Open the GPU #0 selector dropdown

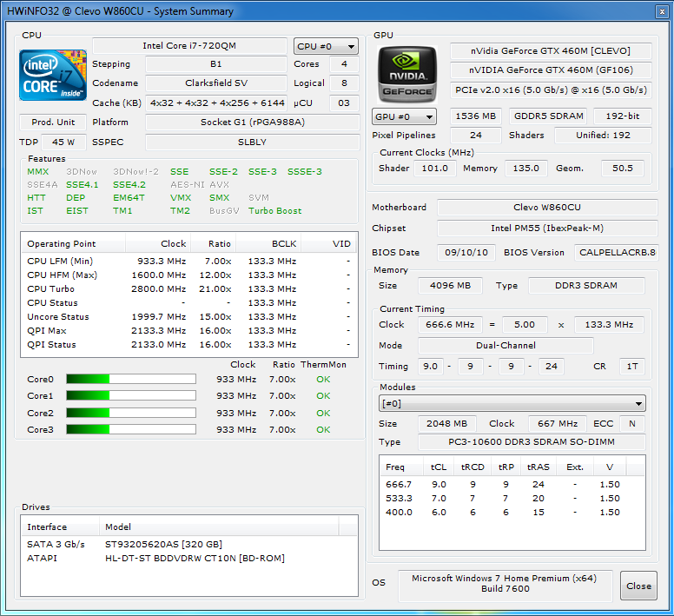click(x=404, y=116)
